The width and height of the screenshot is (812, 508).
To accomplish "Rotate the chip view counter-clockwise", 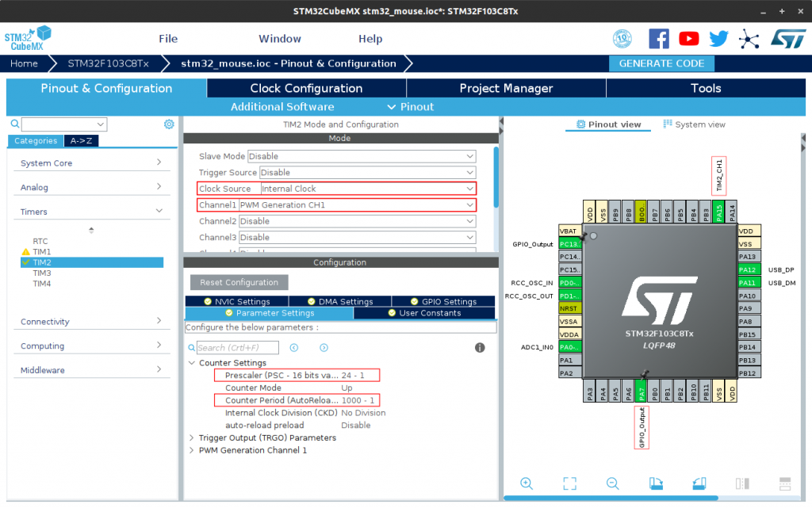I will pyautogui.click(x=699, y=483).
